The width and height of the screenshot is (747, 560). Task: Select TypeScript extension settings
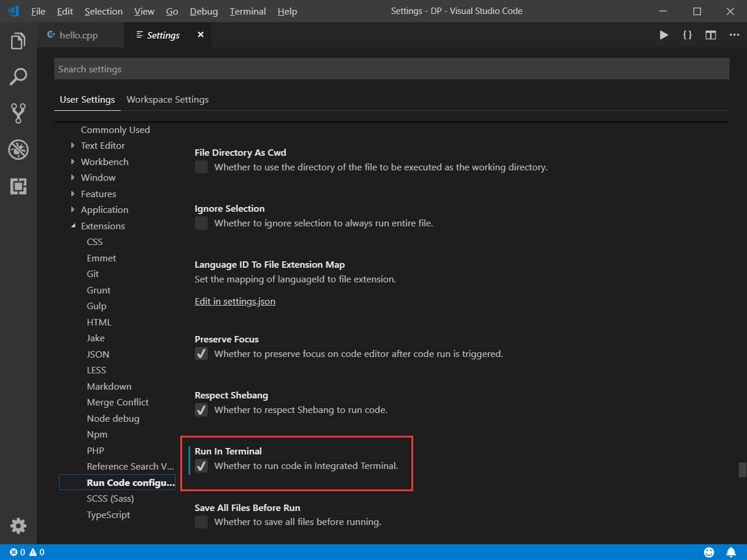tap(109, 514)
